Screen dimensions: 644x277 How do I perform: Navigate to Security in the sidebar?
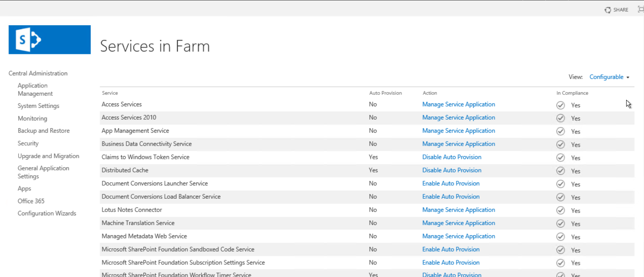28,143
